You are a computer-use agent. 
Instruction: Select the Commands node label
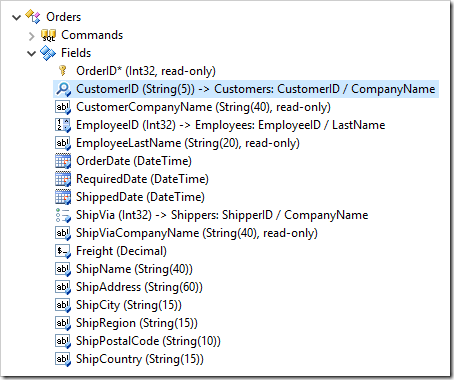tap(92, 35)
